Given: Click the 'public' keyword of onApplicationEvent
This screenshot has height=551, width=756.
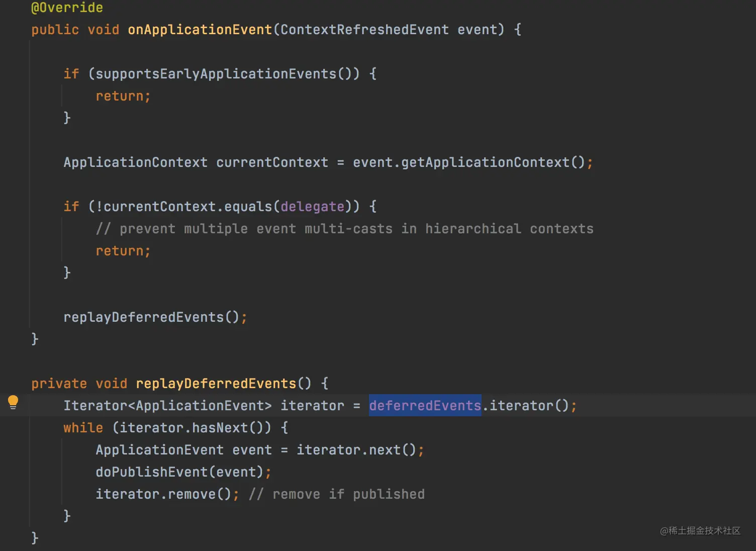Looking at the screenshot, I should pyautogui.click(x=55, y=30).
